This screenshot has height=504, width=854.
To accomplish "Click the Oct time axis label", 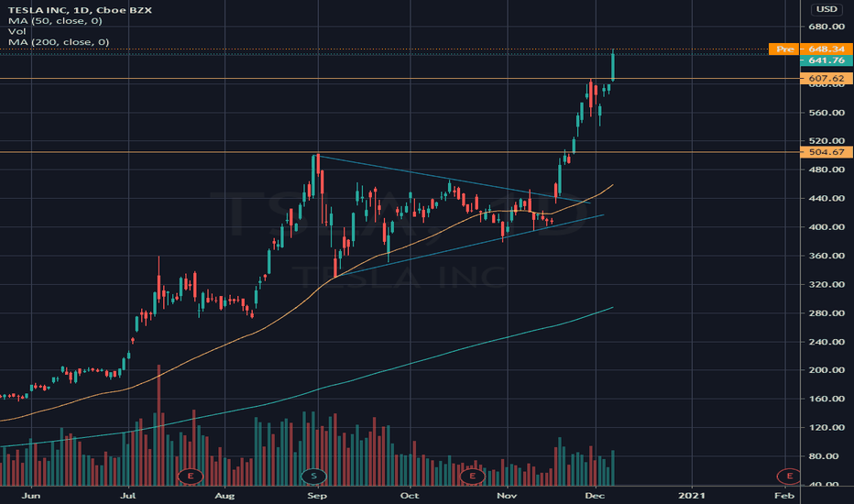I will [410, 495].
